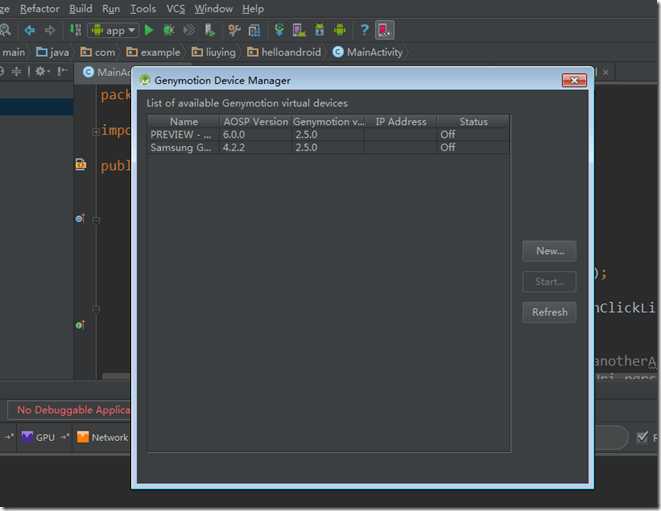
Task: Open the Run menu
Action: 111,9
